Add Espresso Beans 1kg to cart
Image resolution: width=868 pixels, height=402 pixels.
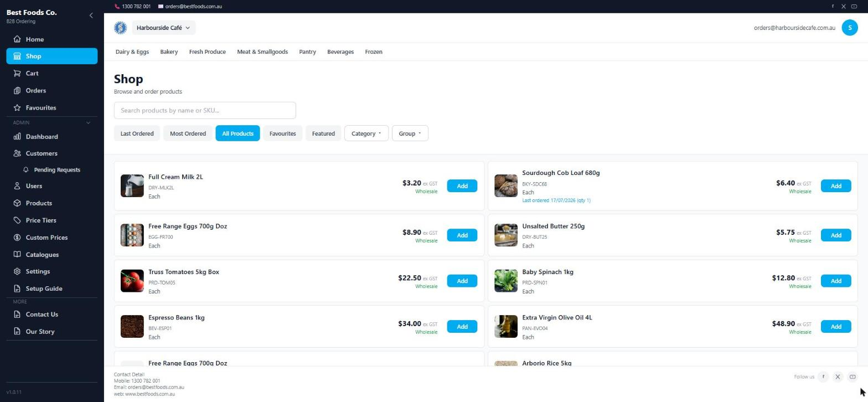coord(462,327)
